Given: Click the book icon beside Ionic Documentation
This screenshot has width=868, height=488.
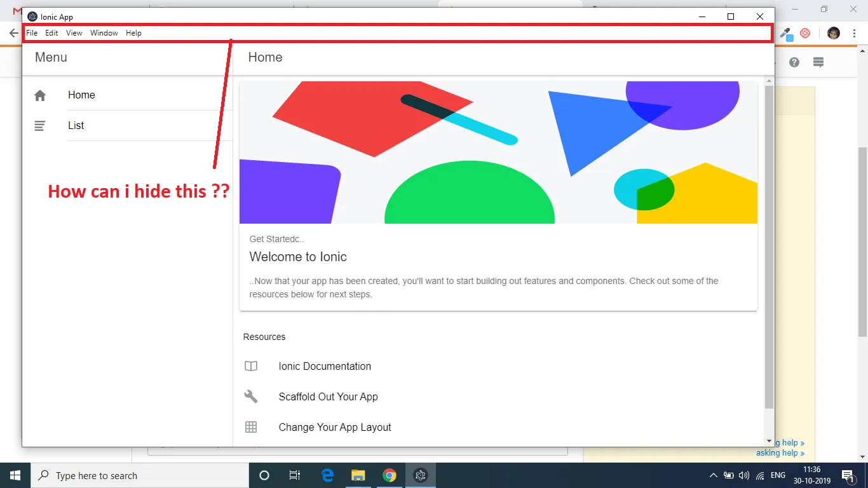Looking at the screenshot, I should [x=251, y=366].
